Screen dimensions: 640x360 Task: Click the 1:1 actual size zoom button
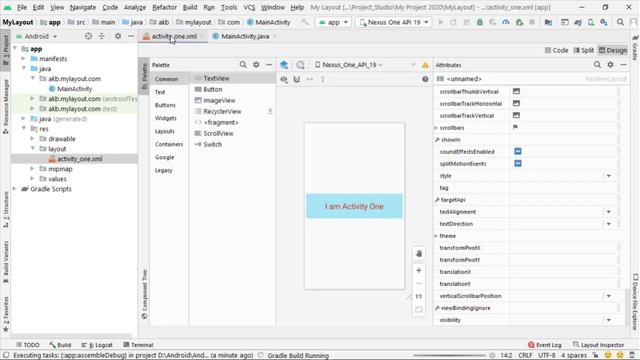[x=419, y=296]
